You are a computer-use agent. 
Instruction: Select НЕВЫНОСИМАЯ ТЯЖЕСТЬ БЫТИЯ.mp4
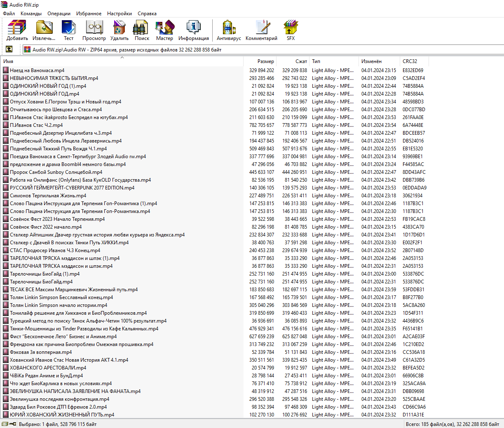coord(54,78)
